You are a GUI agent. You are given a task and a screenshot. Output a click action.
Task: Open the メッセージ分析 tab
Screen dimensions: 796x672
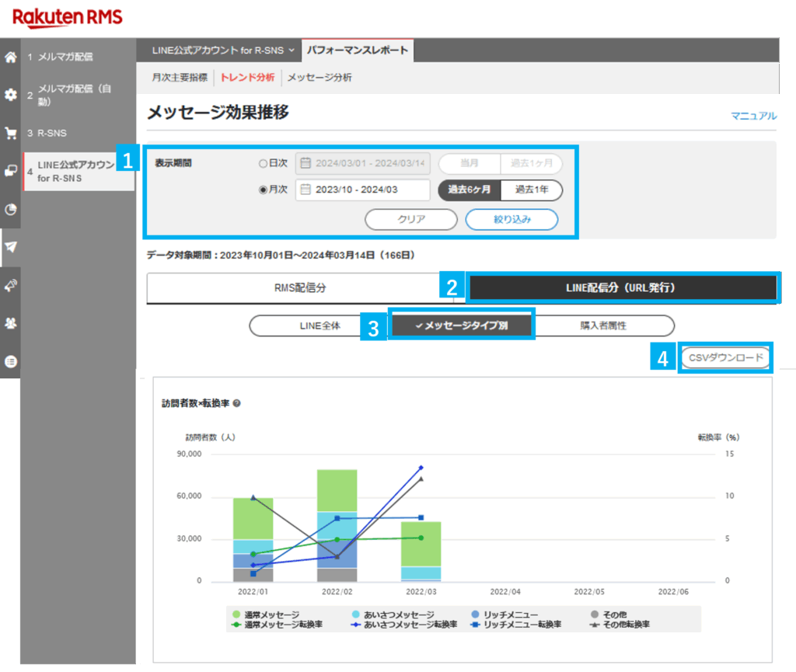(319, 78)
